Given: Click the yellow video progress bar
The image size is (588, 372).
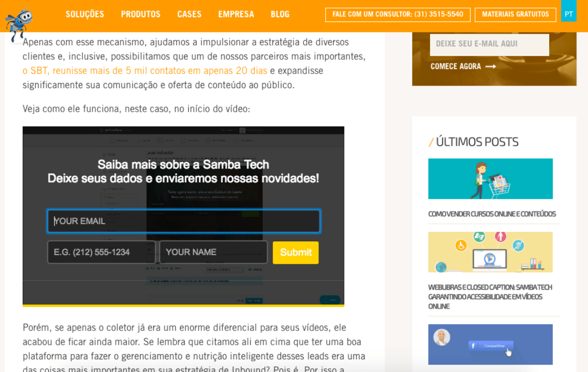Looking at the screenshot, I should coord(184,305).
